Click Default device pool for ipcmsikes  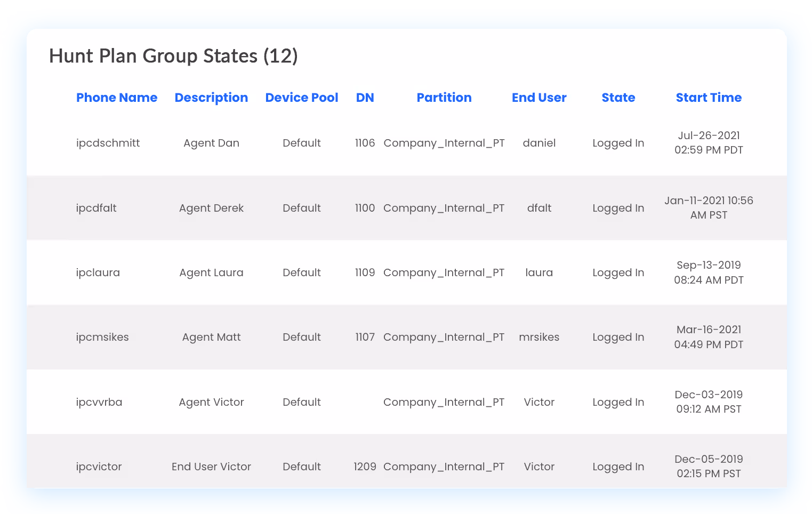302,337
